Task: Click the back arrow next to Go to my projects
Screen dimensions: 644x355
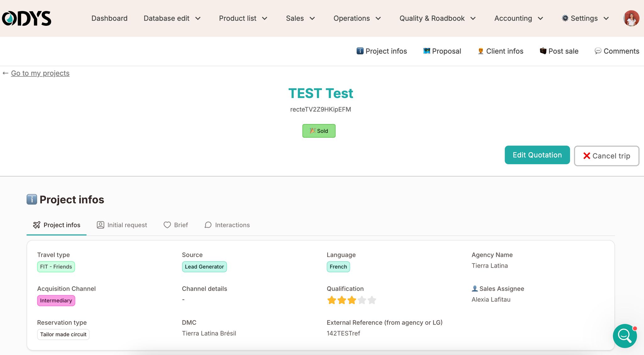Action: 5,73
